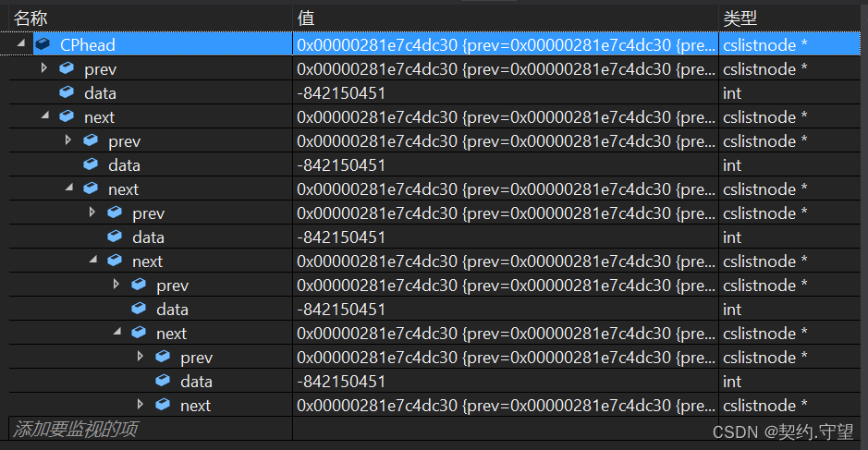Click the cube icon of CPhead->next->next
The height and width of the screenshot is (450, 868).
[x=91, y=188]
